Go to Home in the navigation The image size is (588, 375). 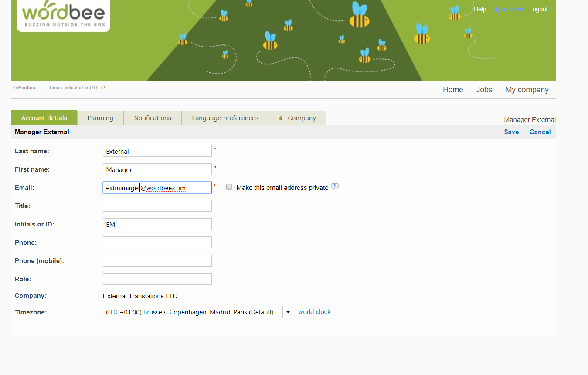click(453, 90)
